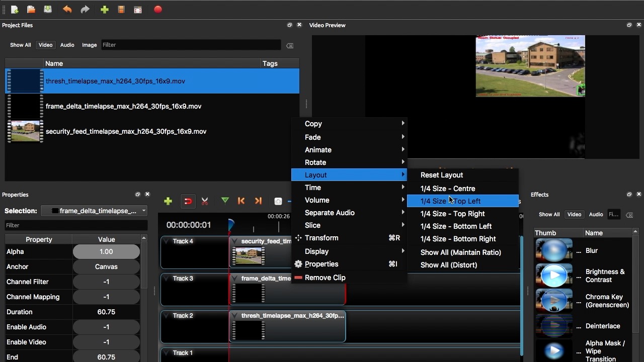
Task: Select the razor tool in timeline toolbar
Action: point(205,201)
